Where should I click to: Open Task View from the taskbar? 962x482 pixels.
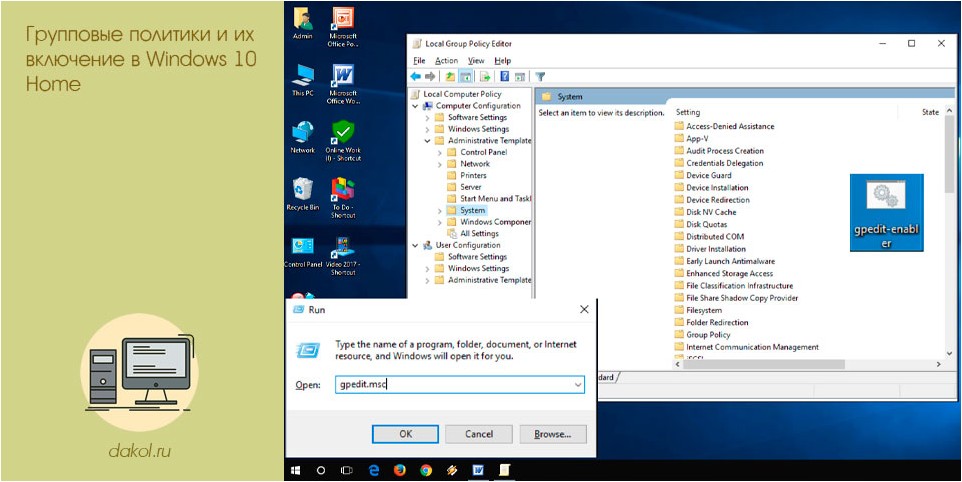[347, 470]
